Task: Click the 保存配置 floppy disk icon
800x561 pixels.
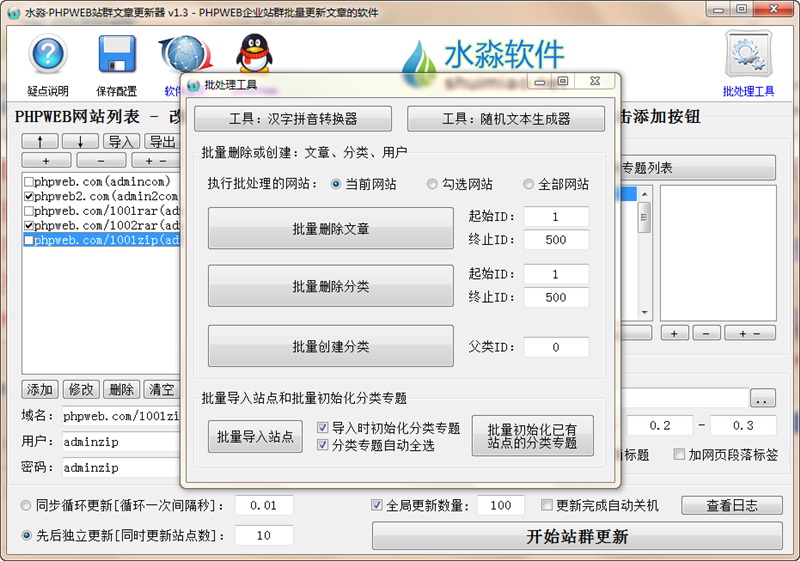Action: pos(117,54)
